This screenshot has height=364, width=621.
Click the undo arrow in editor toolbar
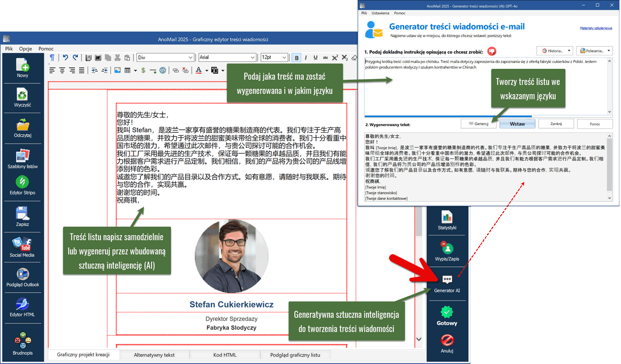[65, 57]
